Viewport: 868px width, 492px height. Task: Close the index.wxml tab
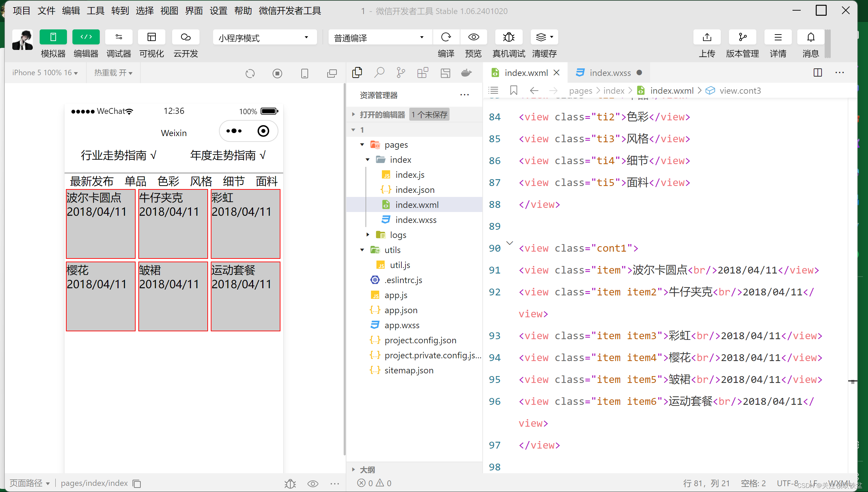pyautogui.click(x=556, y=72)
